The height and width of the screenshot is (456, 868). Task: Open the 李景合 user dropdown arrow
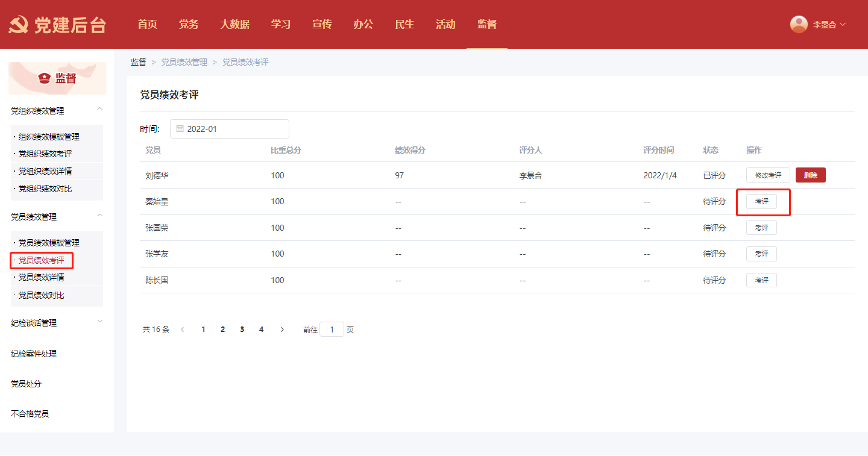tap(843, 25)
